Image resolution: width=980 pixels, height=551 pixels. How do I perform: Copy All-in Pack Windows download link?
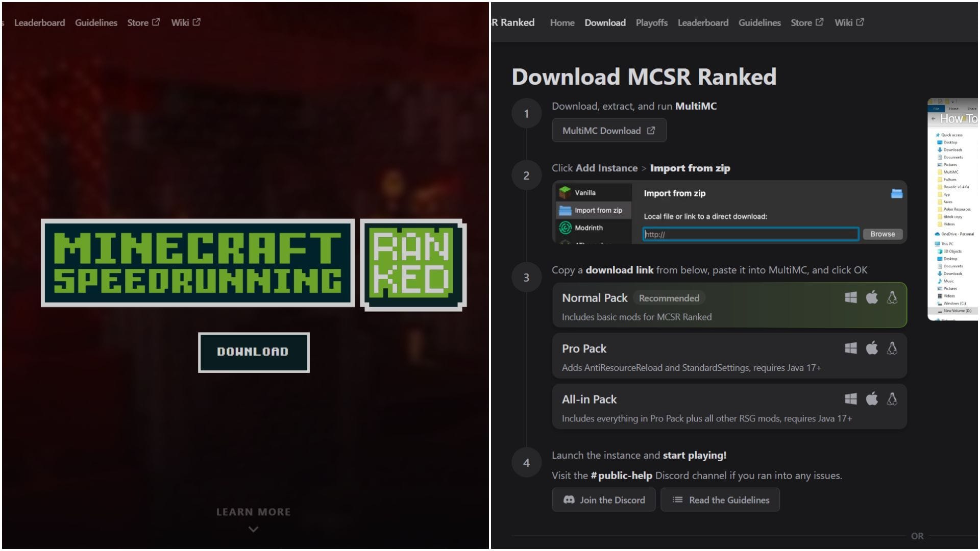pos(850,398)
